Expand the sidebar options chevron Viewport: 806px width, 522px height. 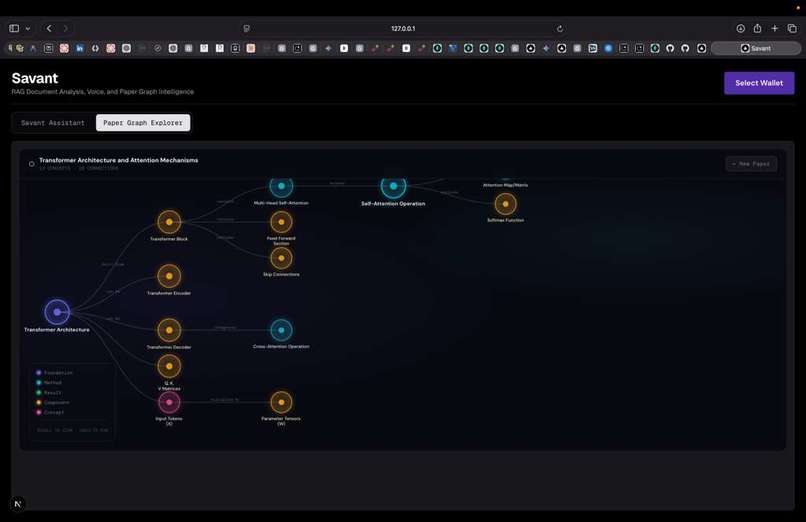tap(28, 28)
